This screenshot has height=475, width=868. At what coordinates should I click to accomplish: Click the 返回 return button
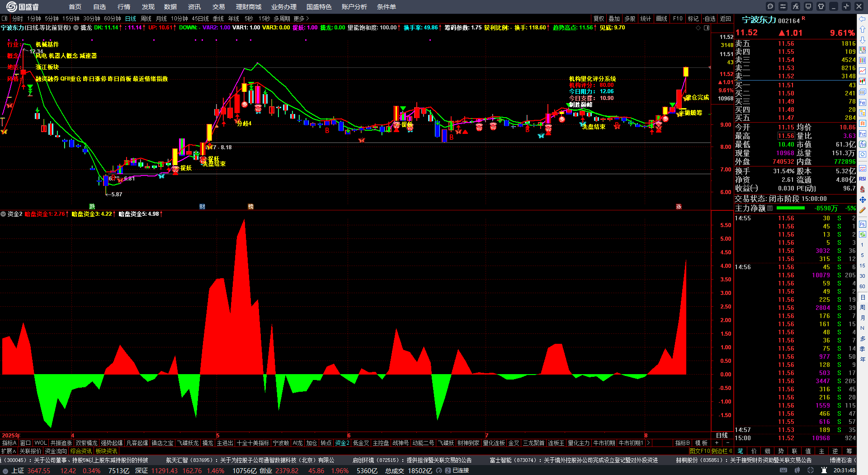(726, 19)
